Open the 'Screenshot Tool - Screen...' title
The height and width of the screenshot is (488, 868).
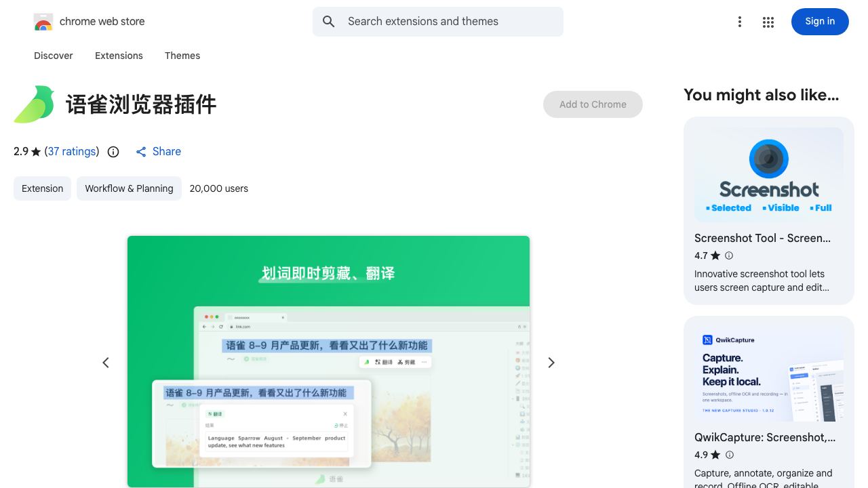click(762, 238)
